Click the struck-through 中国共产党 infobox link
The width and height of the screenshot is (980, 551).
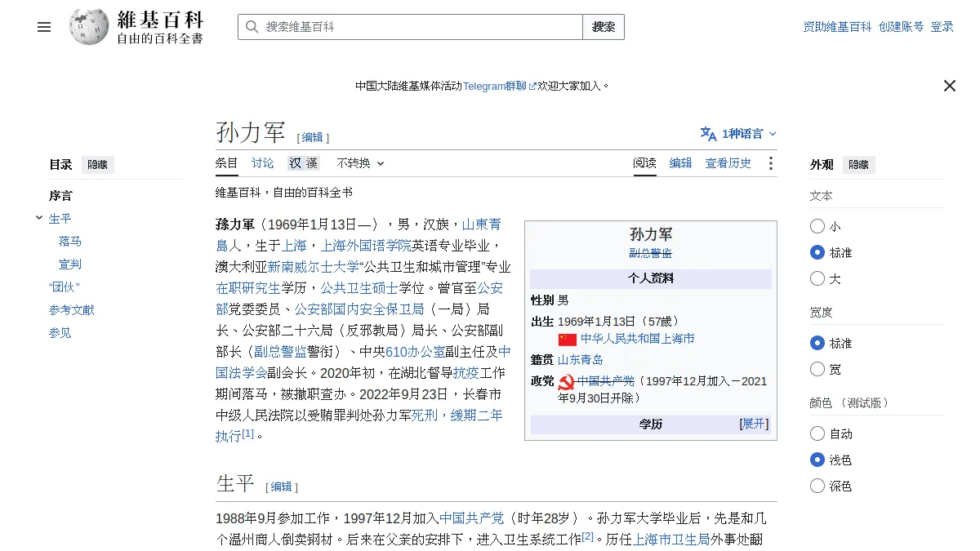[x=606, y=381]
